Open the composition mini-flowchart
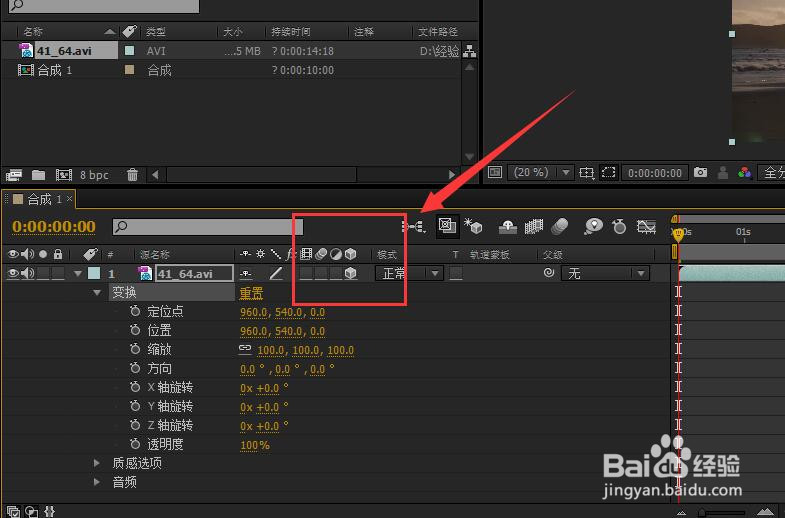 (x=415, y=227)
